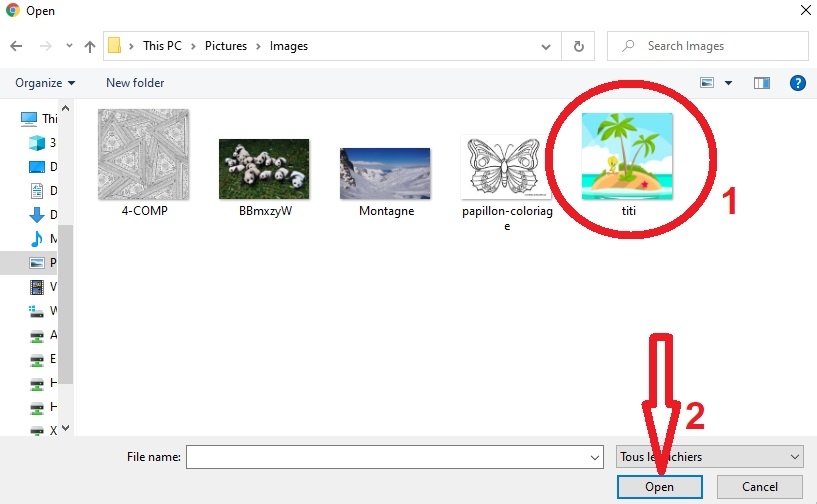This screenshot has width=817, height=504.
Task: Click This PC in the breadcrumb path
Action: 165,46
